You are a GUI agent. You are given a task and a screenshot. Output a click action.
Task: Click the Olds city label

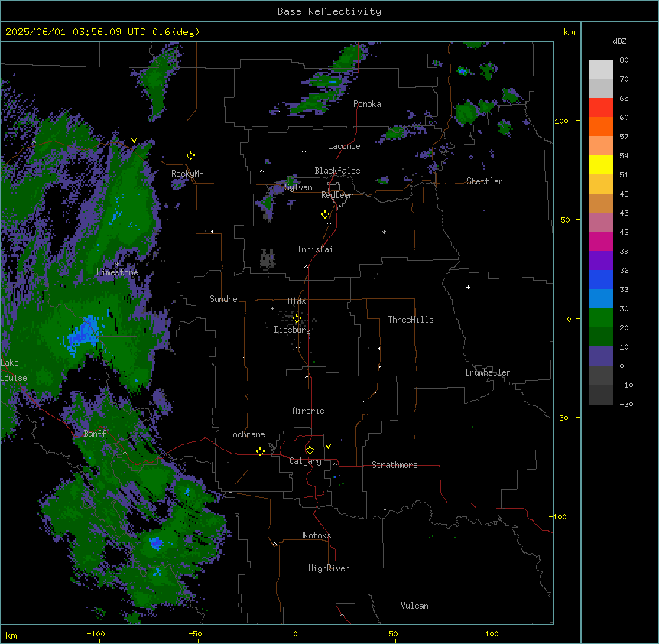[x=297, y=301]
